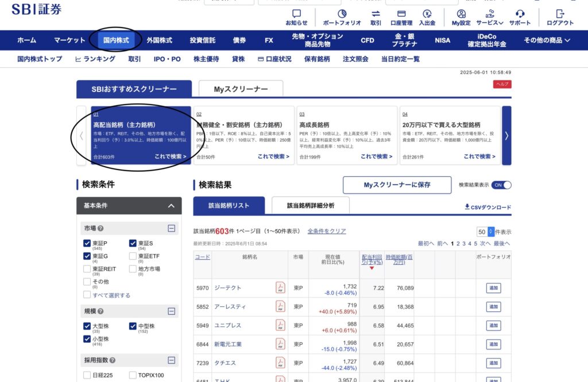Open the PDF icon for ユニプレス
588x382 pixels.
280,325
